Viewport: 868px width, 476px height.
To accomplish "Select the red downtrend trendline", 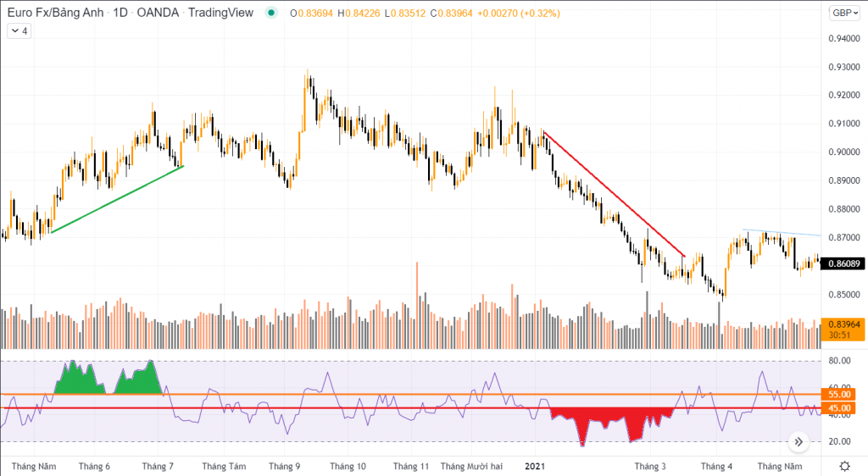I will [x=615, y=194].
